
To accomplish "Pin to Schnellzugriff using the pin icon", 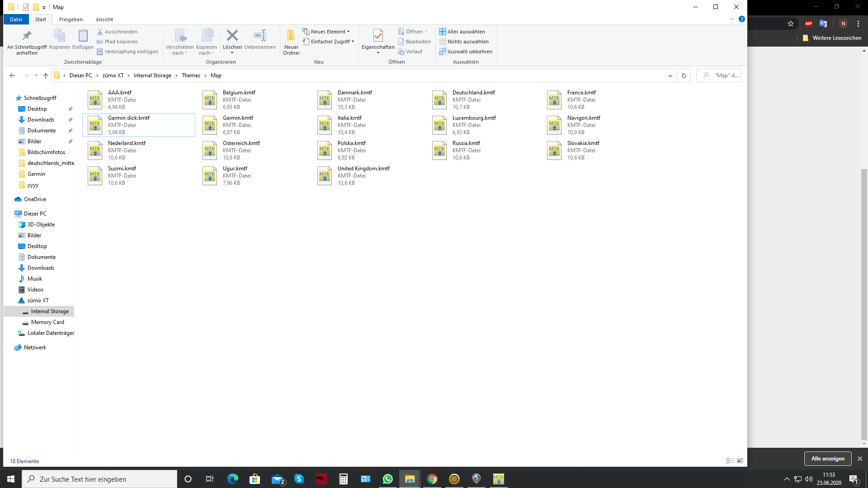I will point(27,35).
